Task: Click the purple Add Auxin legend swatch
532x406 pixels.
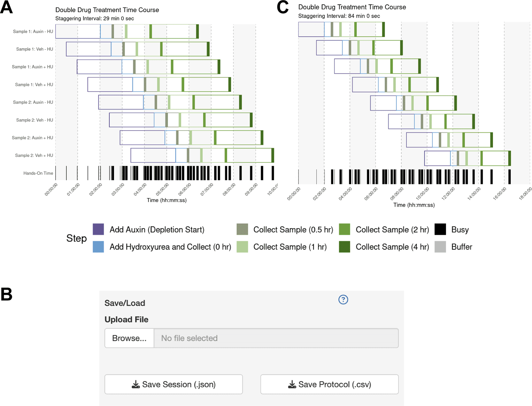Action: click(x=98, y=229)
